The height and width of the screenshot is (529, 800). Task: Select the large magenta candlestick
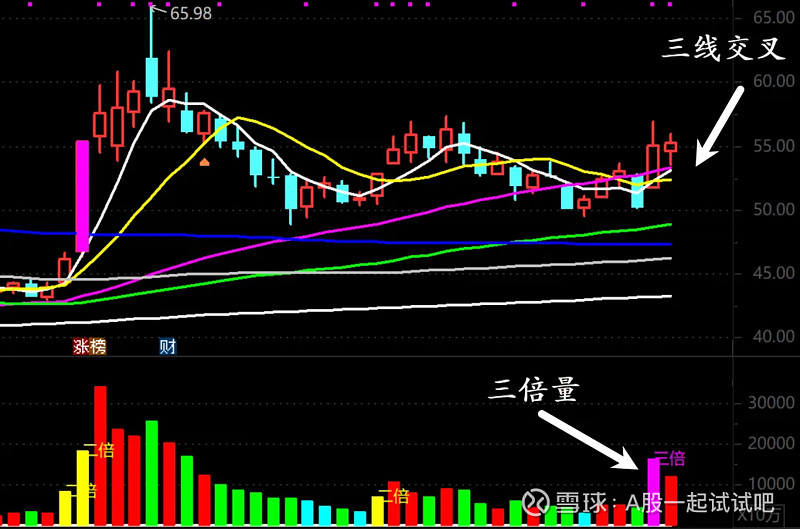tap(82, 196)
